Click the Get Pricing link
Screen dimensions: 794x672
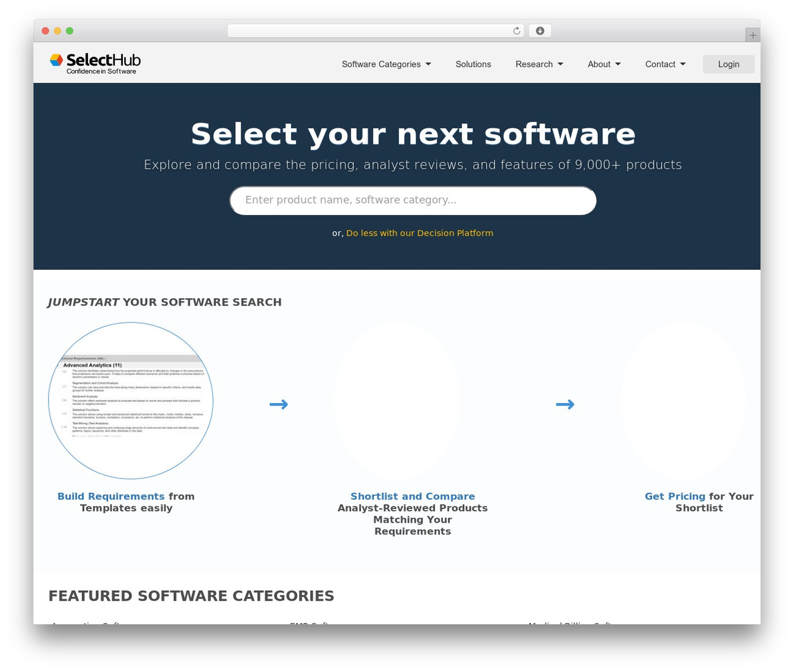(x=675, y=497)
